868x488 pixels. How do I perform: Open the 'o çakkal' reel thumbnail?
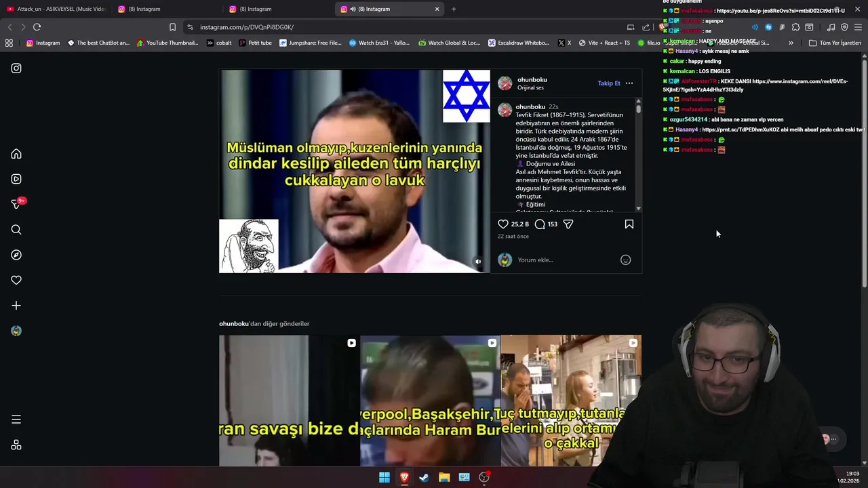pos(571,401)
